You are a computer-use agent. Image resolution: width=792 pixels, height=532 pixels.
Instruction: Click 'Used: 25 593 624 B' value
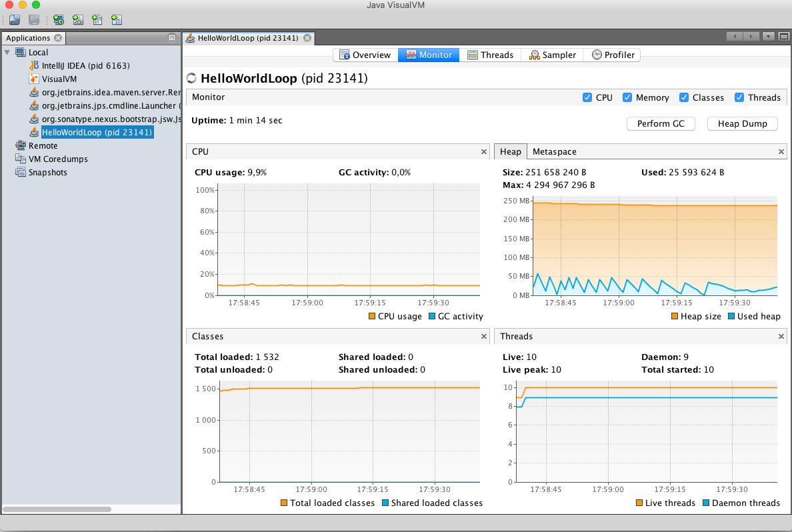[683, 172]
